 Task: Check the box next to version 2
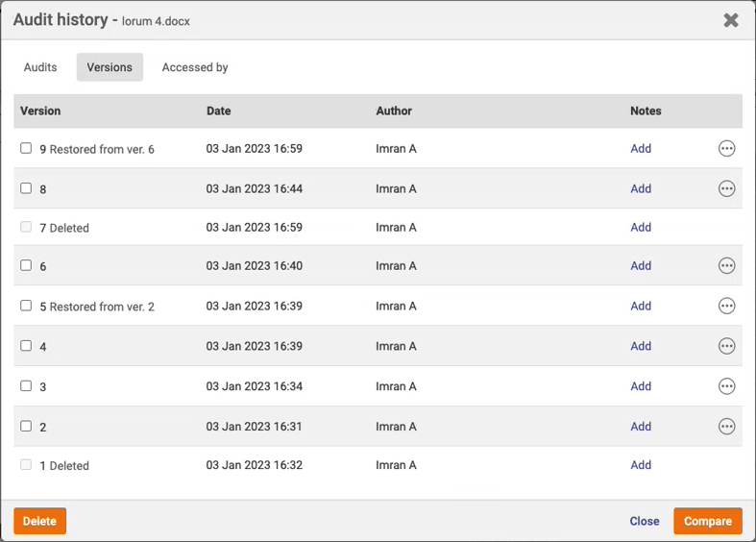click(x=26, y=426)
